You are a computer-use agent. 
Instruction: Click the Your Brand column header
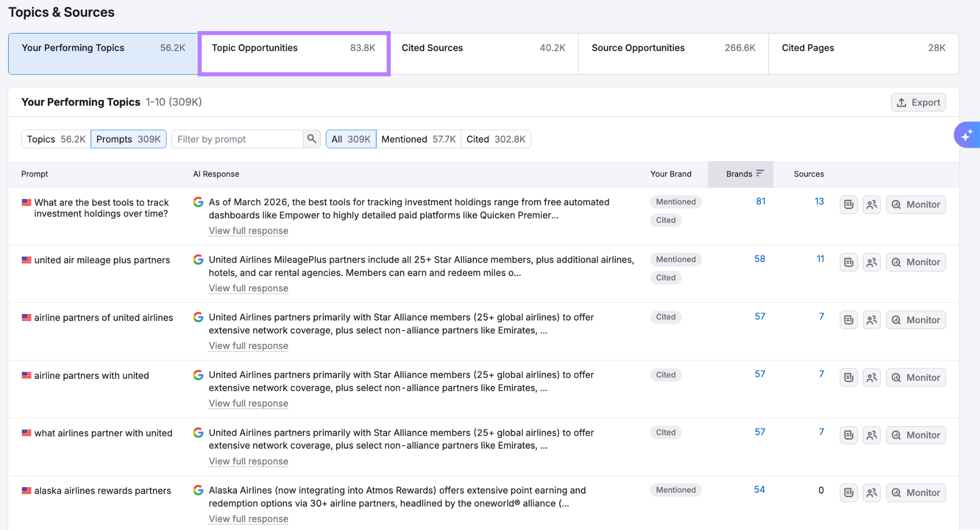click(671, 174)
